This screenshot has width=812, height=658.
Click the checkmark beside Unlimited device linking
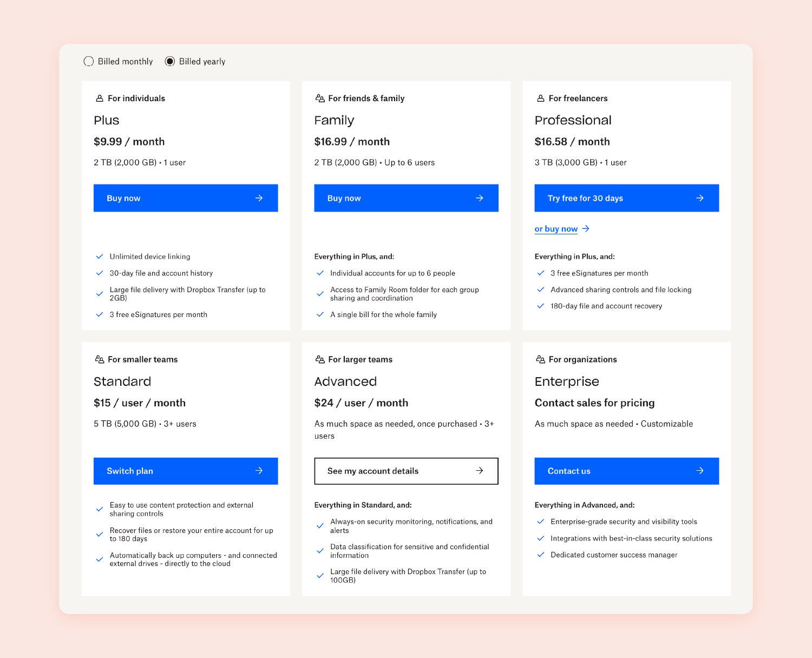(x=100, y=256)
